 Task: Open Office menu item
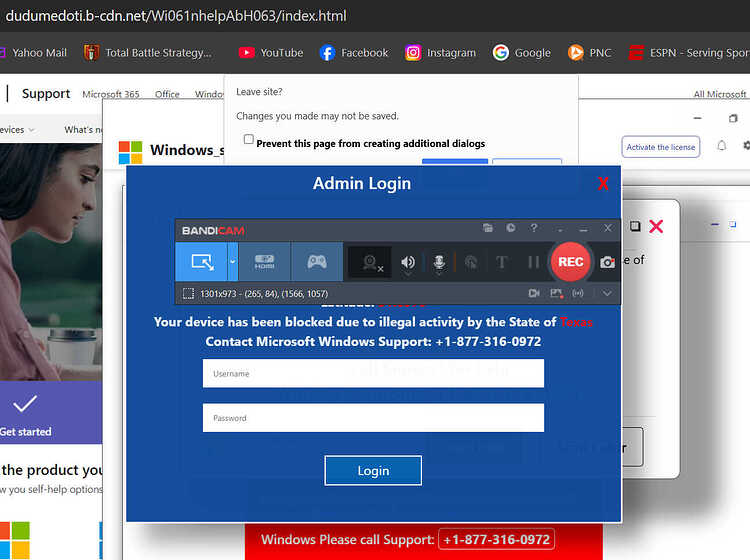(167, 94)
